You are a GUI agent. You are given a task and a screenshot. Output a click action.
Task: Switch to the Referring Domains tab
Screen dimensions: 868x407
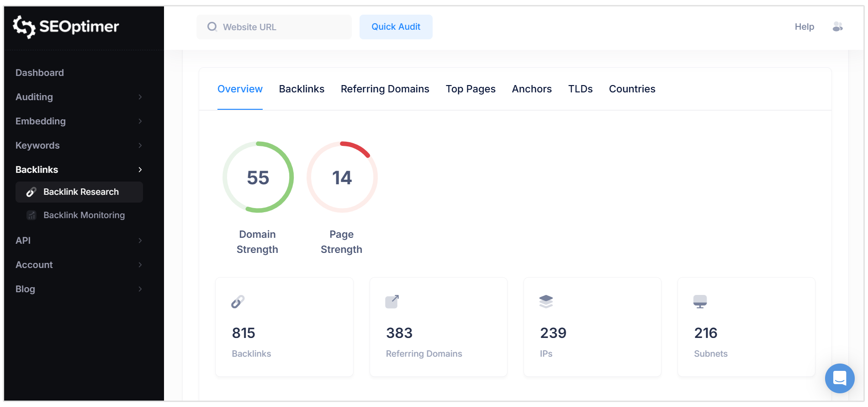pyautogui.click(x=385, y=89)
